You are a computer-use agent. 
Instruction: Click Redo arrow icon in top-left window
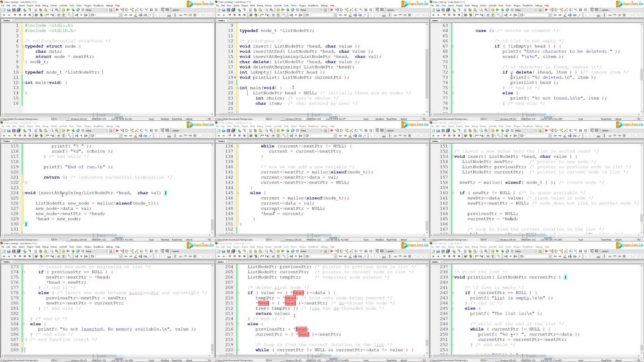click(x=29, y=10)
